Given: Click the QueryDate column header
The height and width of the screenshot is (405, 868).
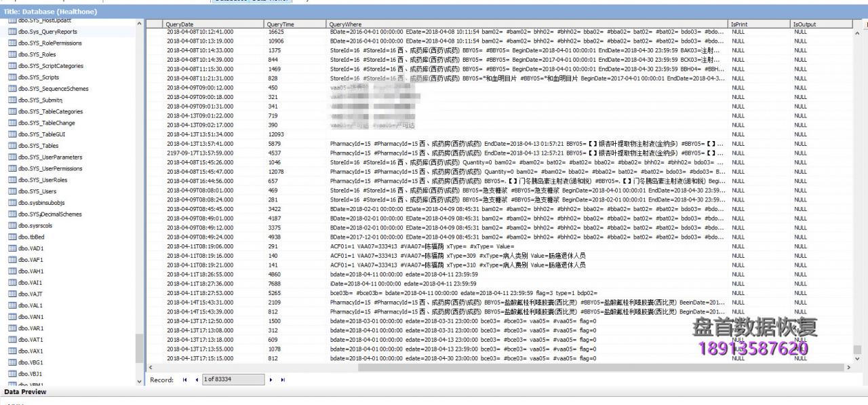Looking at the screenshot, I should [180, 24].
